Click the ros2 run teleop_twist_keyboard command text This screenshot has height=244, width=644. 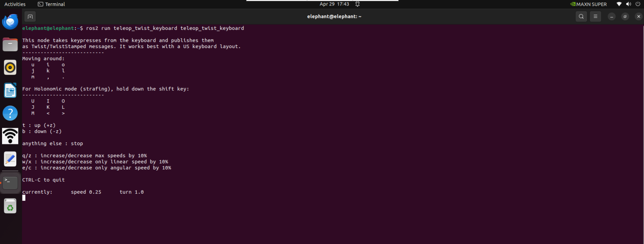pyautogui.click(x=165, y=28)
